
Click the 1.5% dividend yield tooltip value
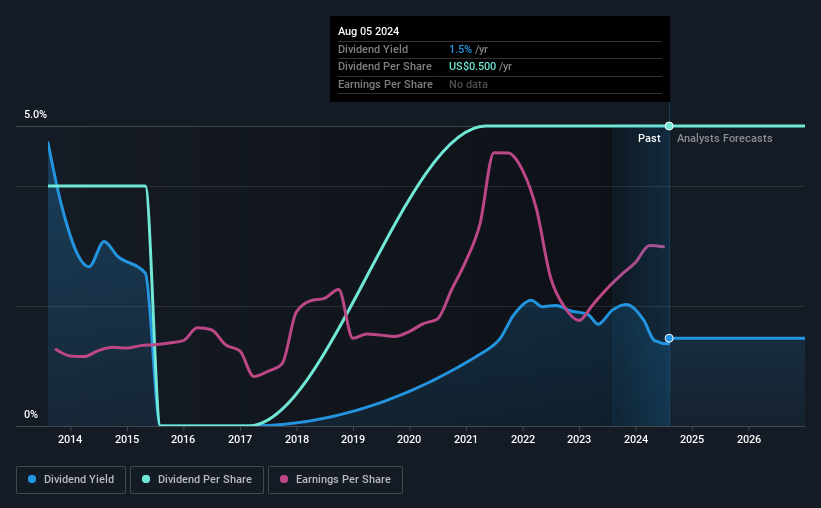coord(460,49)
